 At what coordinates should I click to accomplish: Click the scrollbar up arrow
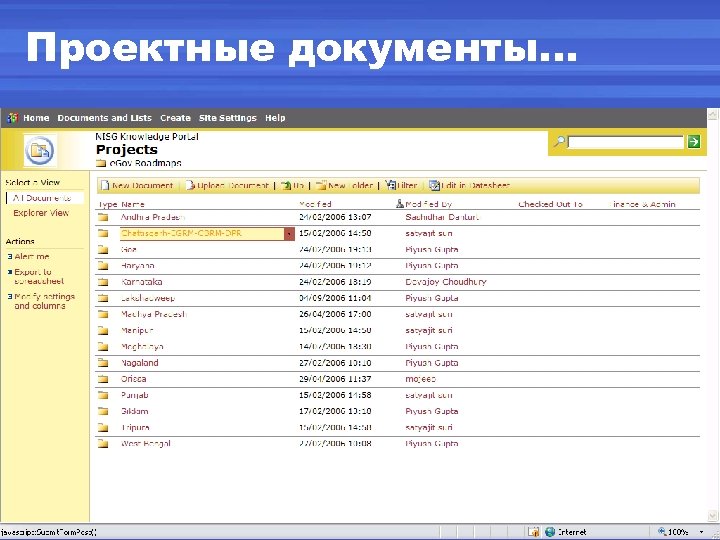(x=712, y=114)
